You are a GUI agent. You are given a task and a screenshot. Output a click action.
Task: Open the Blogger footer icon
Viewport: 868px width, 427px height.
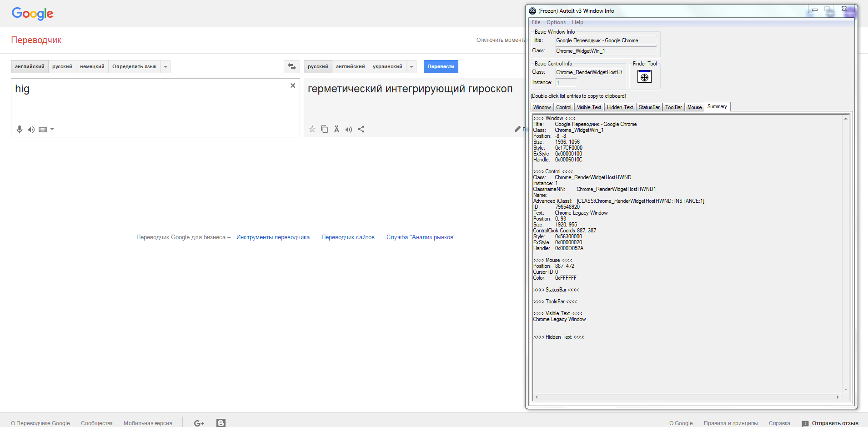point(221,423)
